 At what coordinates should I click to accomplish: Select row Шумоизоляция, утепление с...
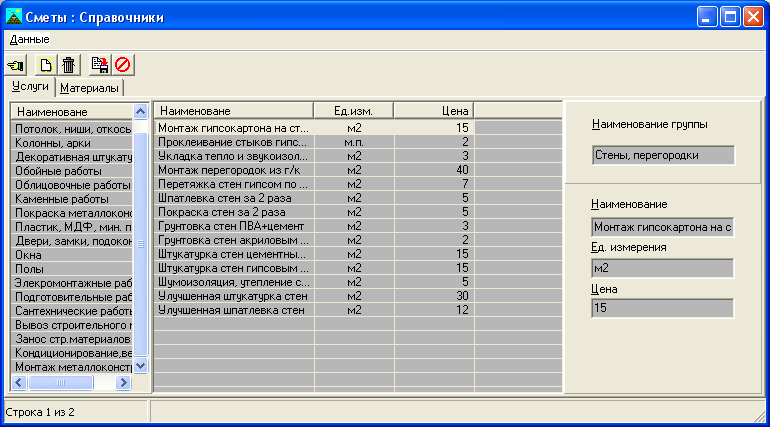coord(314,282)
